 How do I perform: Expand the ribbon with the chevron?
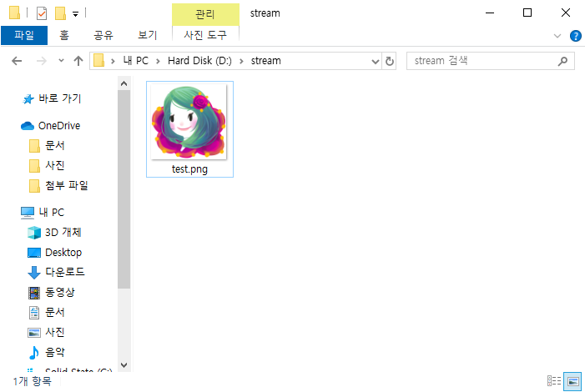tap(557, 36)
